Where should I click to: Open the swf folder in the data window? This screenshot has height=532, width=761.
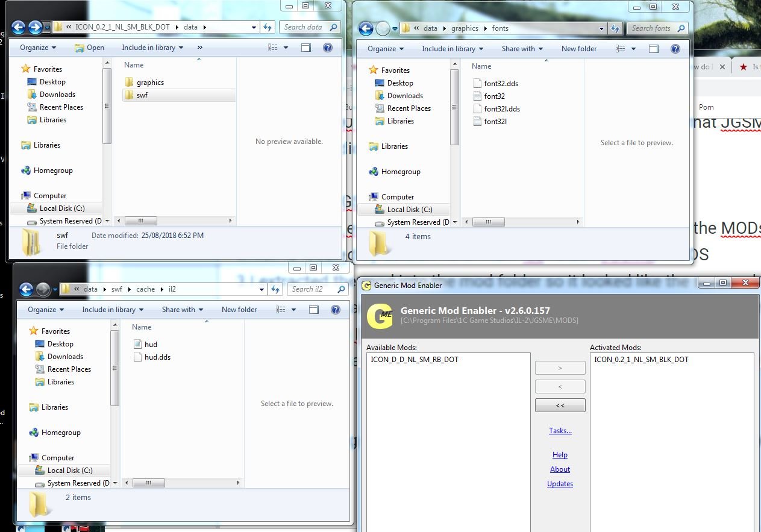pos(142,95)
